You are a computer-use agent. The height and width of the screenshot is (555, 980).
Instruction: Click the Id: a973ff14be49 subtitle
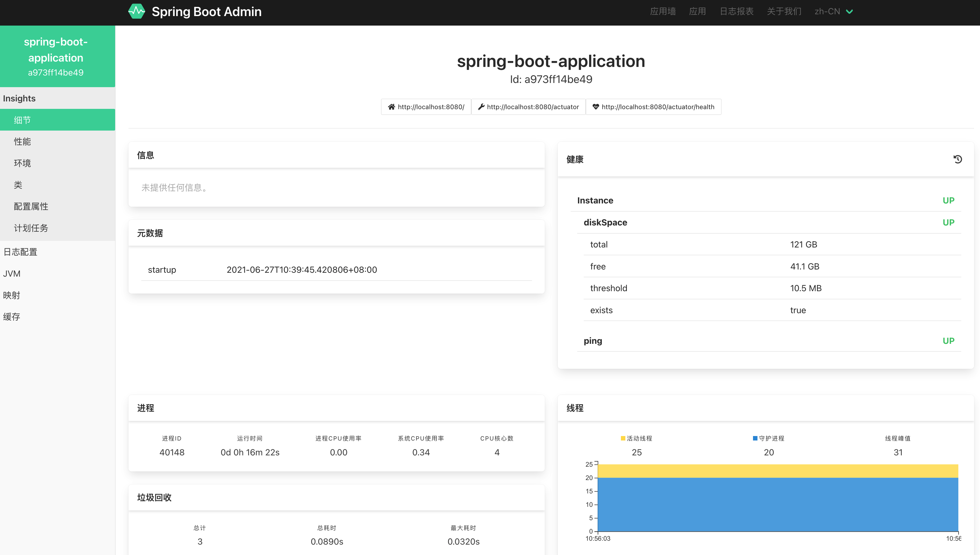(551, 79)
